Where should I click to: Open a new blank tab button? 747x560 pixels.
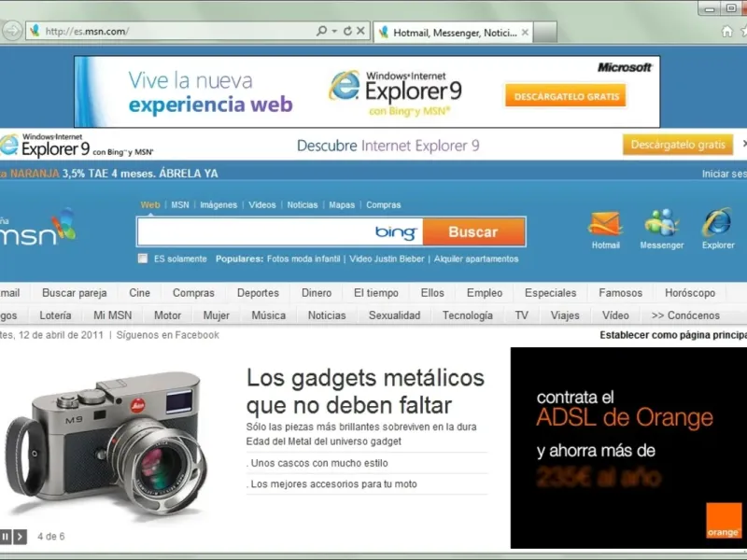click(545, 32)
